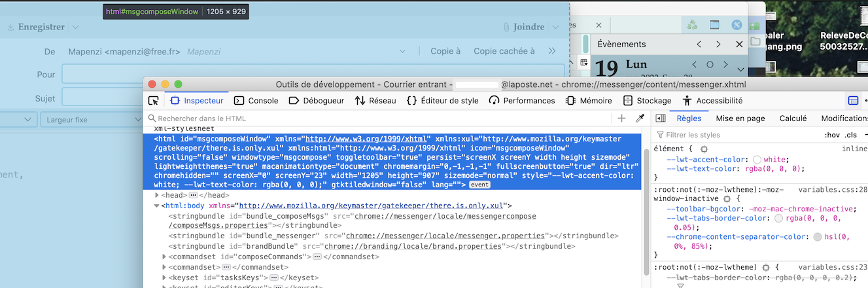Add a Copie à field
This screenshot has height=288, width=868.
[x=445, y=51]
